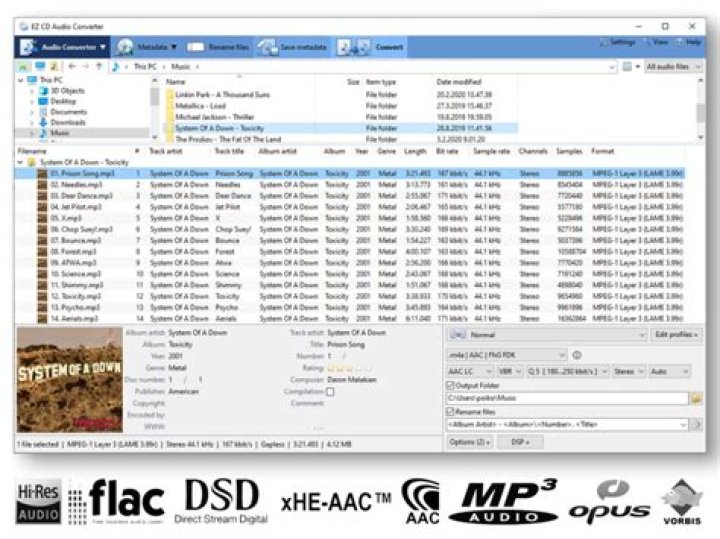720x539 pixels.
Task: Select 06. Chop Suey!.mp3 track row
Action: pyautogui.click(x=349, y=229)
